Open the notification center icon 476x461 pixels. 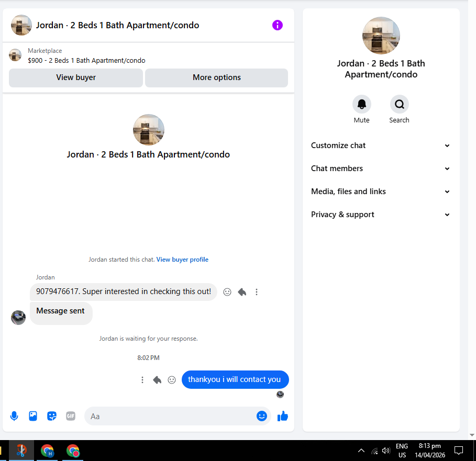(x=458, y=451)
